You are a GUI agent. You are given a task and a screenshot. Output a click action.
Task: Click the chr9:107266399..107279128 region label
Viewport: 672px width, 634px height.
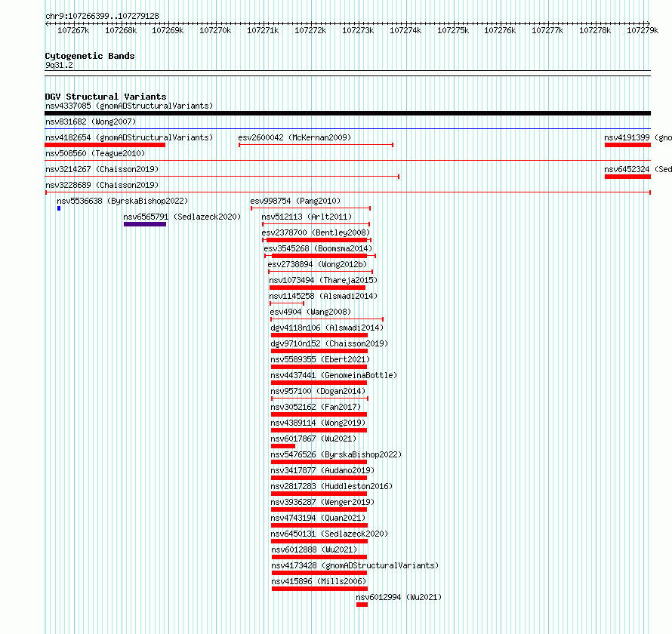pos(102,16)
